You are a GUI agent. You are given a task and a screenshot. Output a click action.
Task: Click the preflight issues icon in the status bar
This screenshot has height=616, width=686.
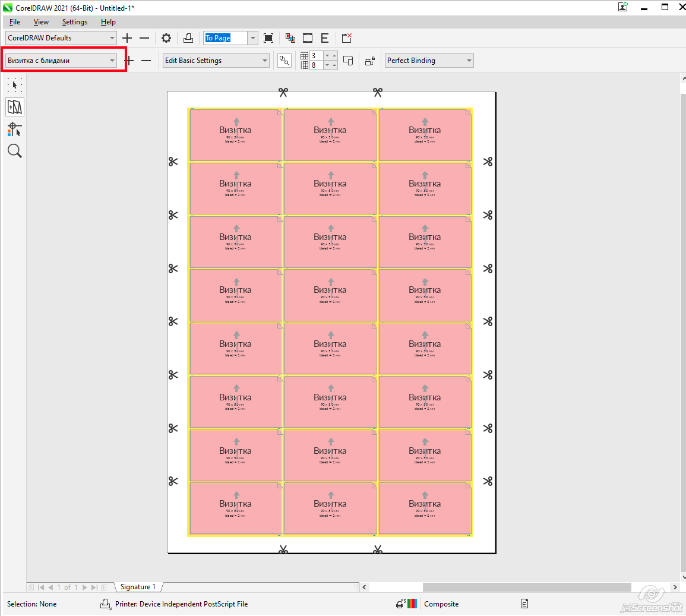[x=524, y=604]
